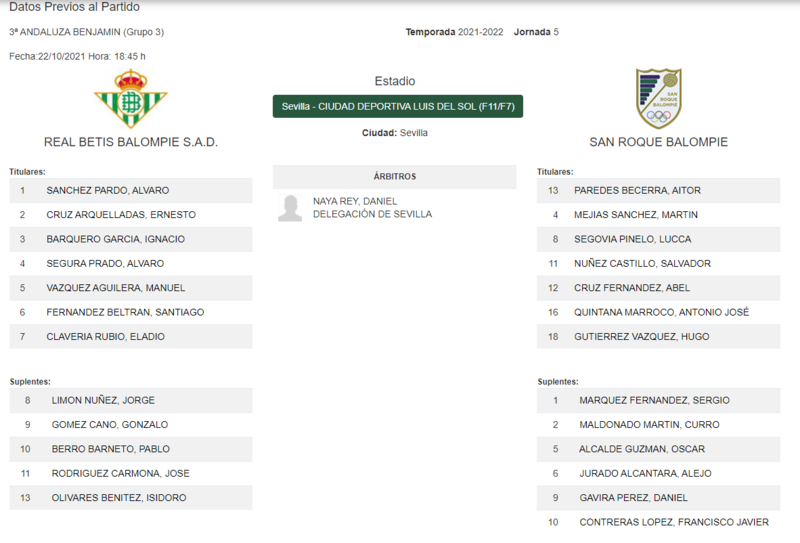The width and height of the screenshot is (800, 543).
Task: Click the ÁRBITROS section header
Action: [x=394, y=177]
